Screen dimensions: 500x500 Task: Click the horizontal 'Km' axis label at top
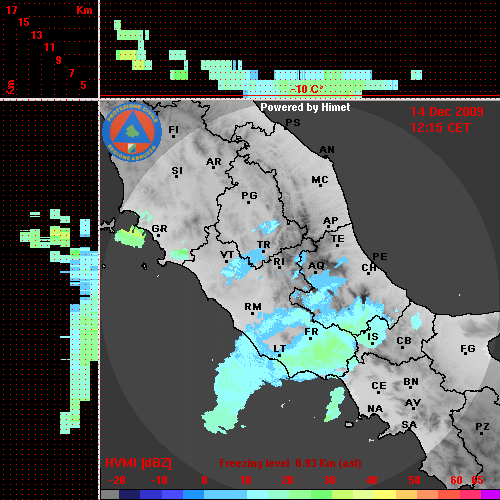click(x=84, y=10)
